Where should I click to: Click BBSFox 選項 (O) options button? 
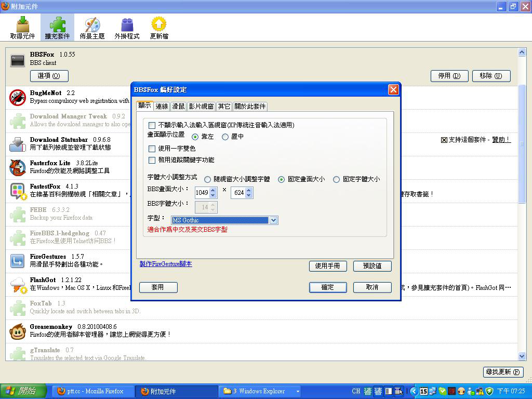coord(49,76)
